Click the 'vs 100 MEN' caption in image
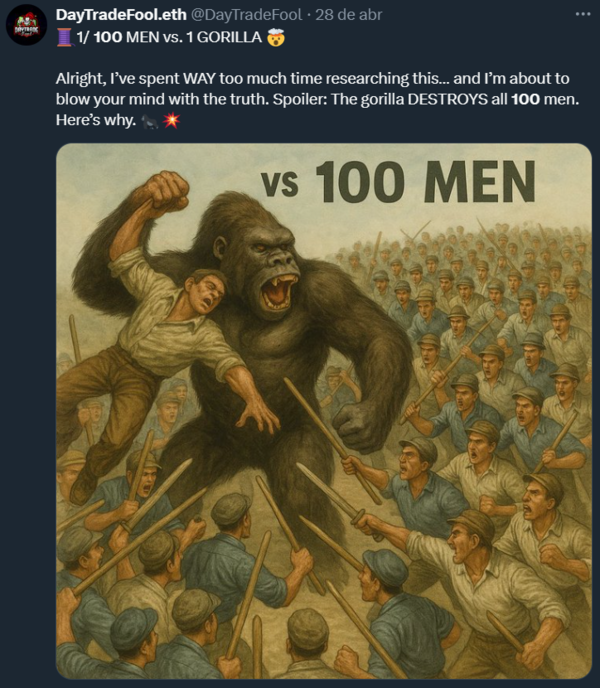600x688 pixels. pyautogui.click(x=398, y=182)
